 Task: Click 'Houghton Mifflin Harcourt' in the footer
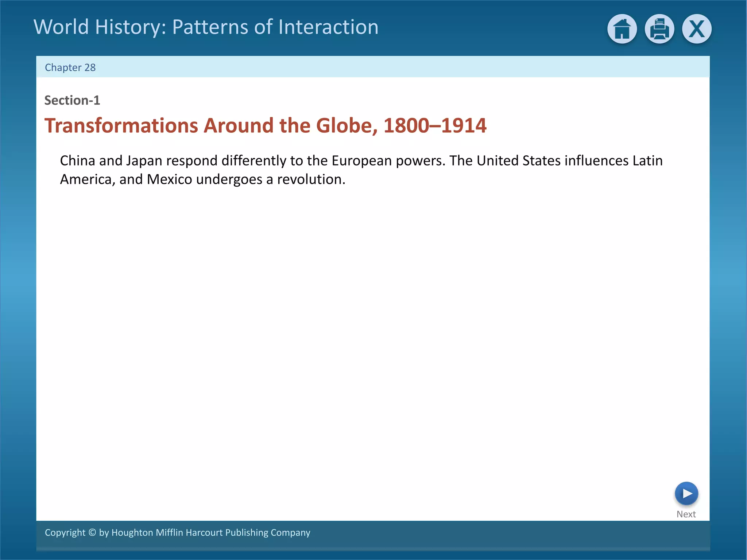(x=167, y=533)
